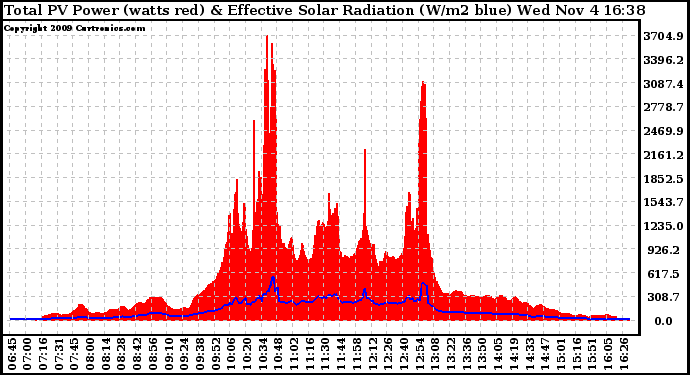Viewport: 690px width, 375px height.
Task: Click the x-axis time label 10:34
Action: [263, 354]
